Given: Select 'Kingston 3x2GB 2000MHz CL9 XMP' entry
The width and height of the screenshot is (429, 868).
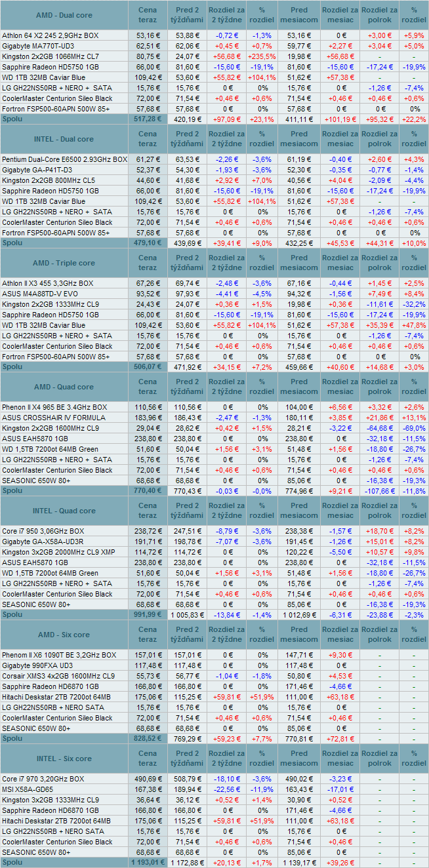Looking at the screenshot, I should (x=59, y=552).
